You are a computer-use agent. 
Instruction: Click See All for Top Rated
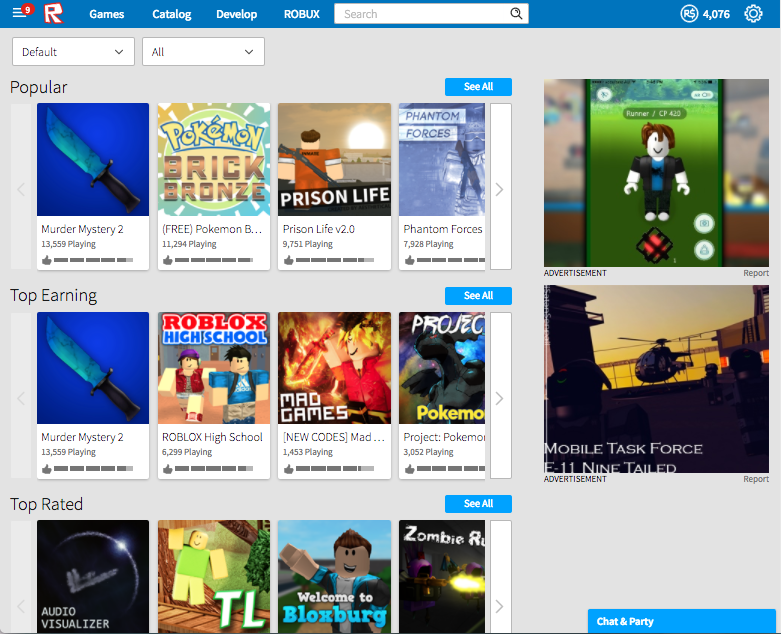478,504
